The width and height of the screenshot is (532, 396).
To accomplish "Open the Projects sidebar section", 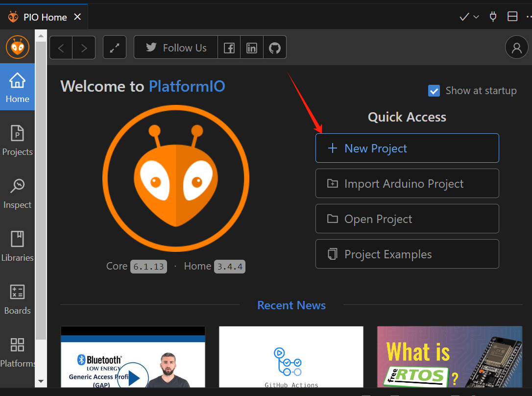I will coord(17,140).
